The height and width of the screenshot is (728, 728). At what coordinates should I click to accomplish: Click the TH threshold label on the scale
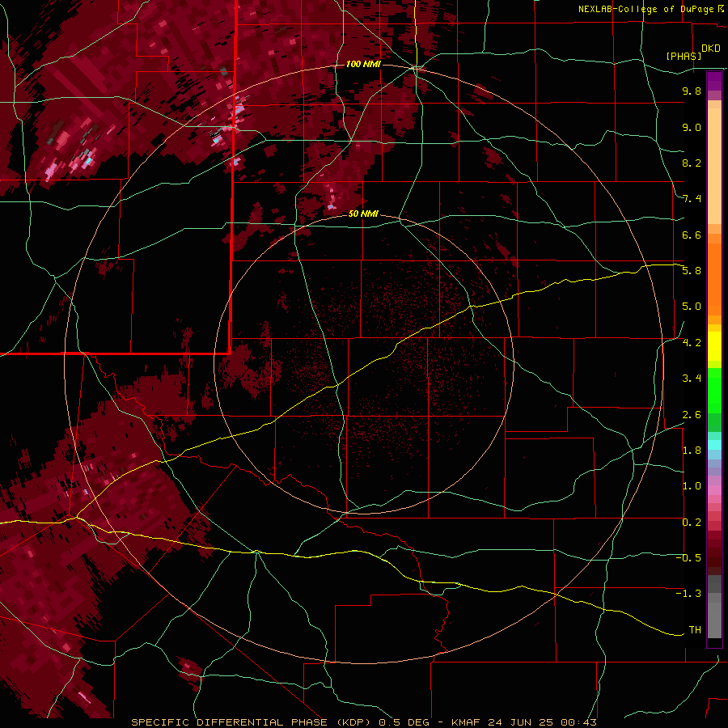click(x=695, y=630)
